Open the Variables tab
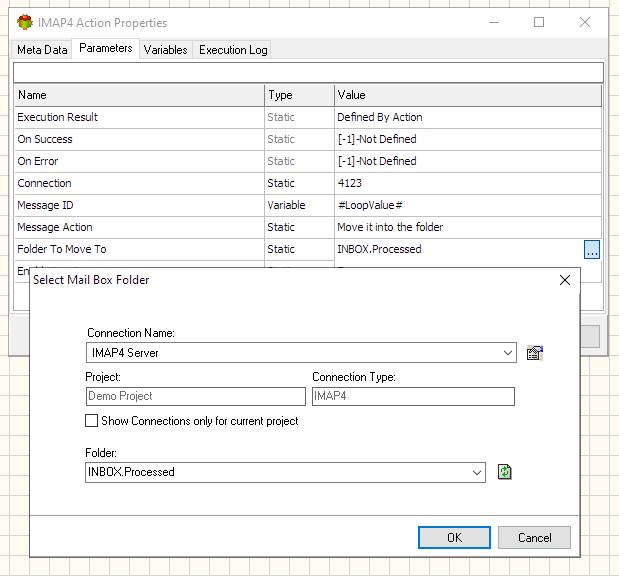The width and height of the screenshot is (619, 576). coord(165,50)
